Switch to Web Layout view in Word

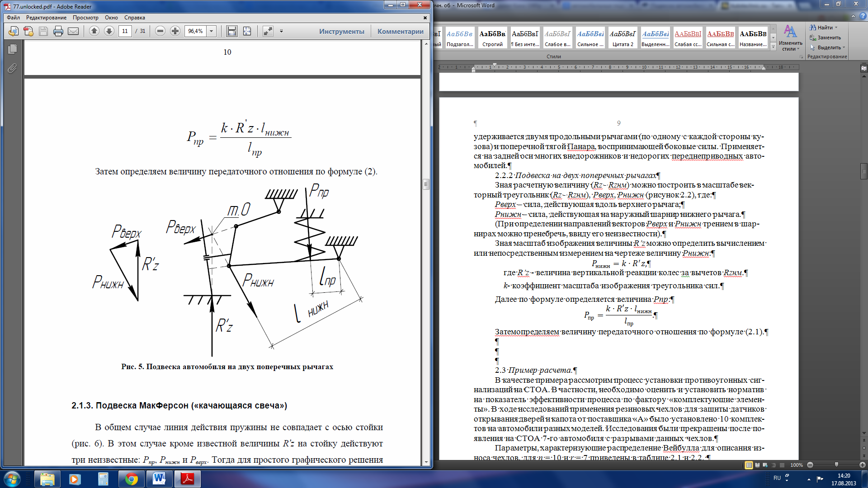(x=765, y=465)
